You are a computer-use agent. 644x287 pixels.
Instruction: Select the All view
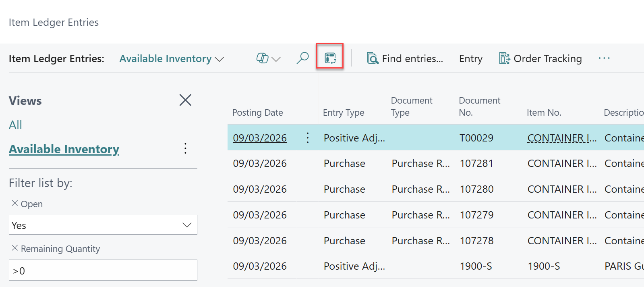[x=15, y=125]
